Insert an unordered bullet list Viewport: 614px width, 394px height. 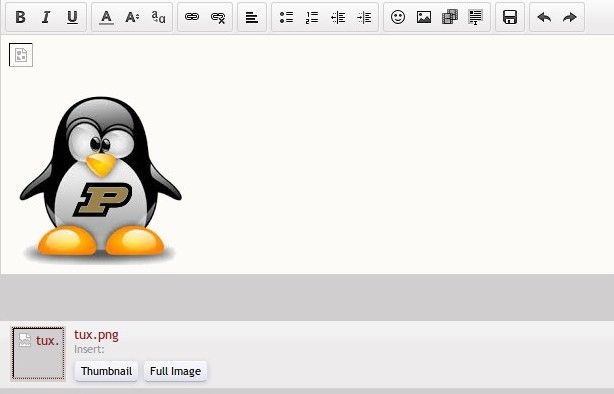(x=286, y=17)
